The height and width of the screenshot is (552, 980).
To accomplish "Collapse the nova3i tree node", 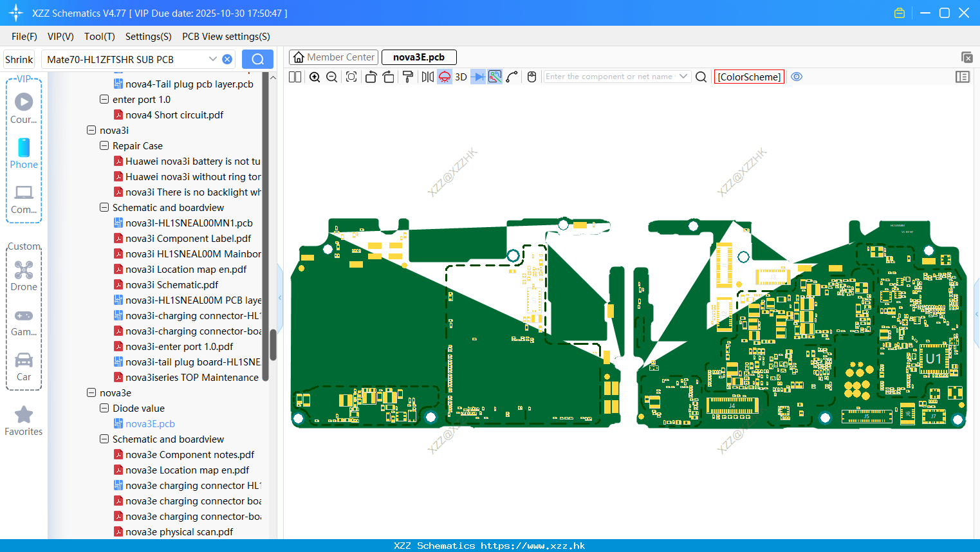I will (x=91, y=131).
